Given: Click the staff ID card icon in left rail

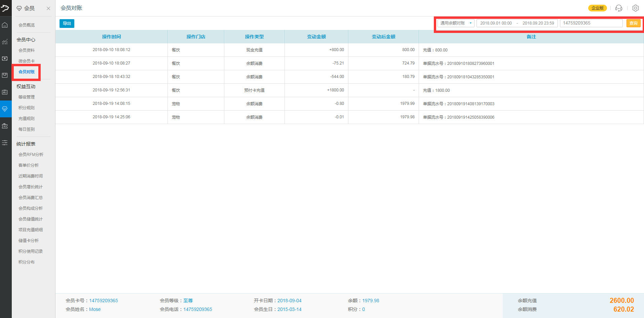Looking at the screenshot, I should (x=5, y=92).
